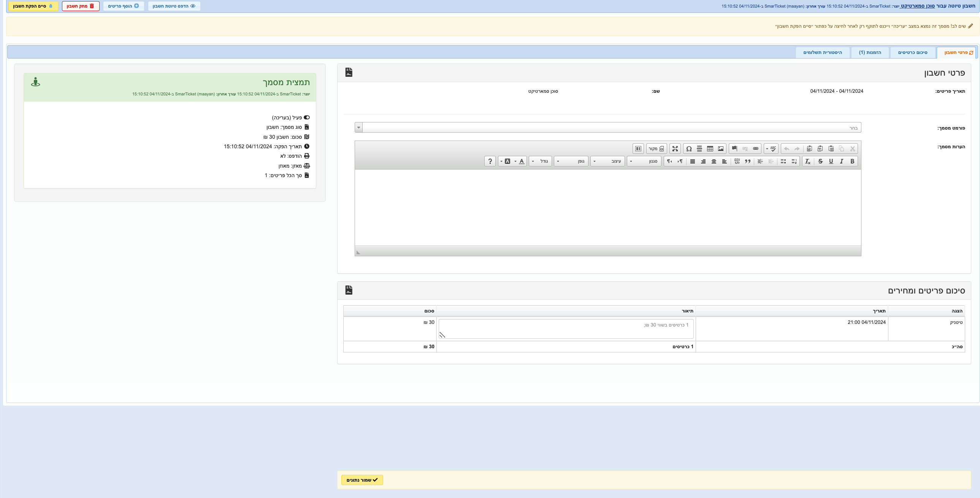Click the document icon in פרטי חשבון header

(x=349, y=72)
